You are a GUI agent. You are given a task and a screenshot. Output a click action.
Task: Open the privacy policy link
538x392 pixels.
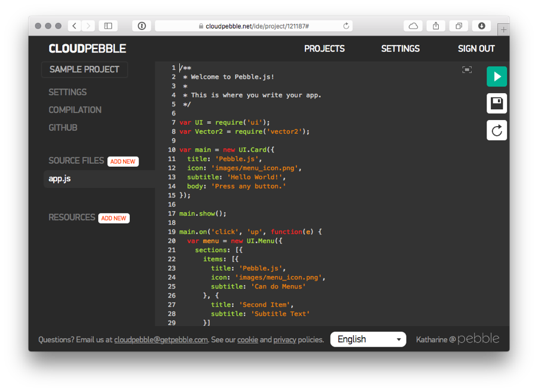285,339
